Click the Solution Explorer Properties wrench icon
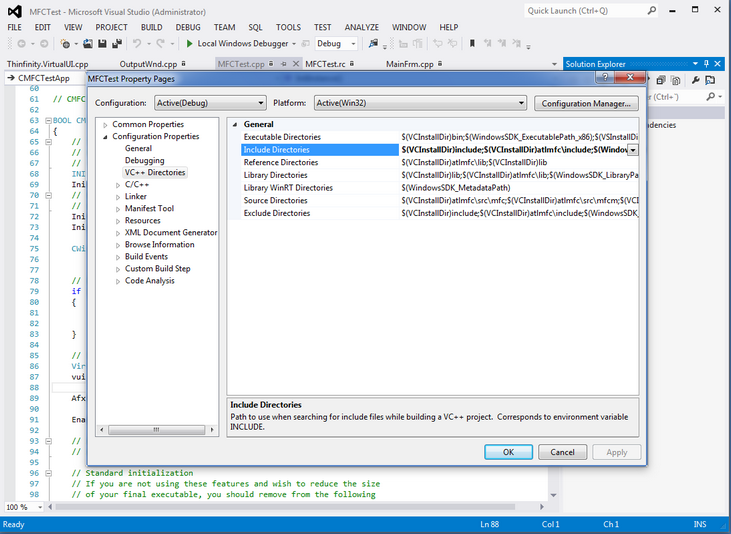The height and width of the screenshot is (534, 731). 696,80
